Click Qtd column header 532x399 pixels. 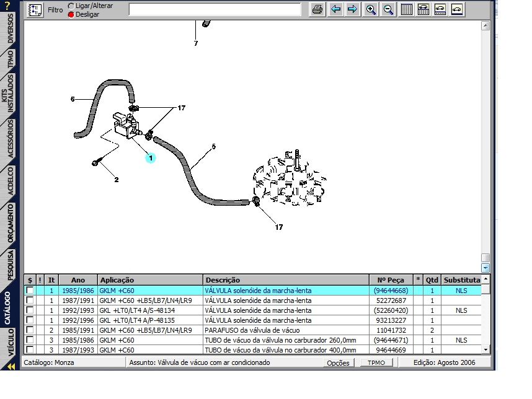tap(432, 280)
